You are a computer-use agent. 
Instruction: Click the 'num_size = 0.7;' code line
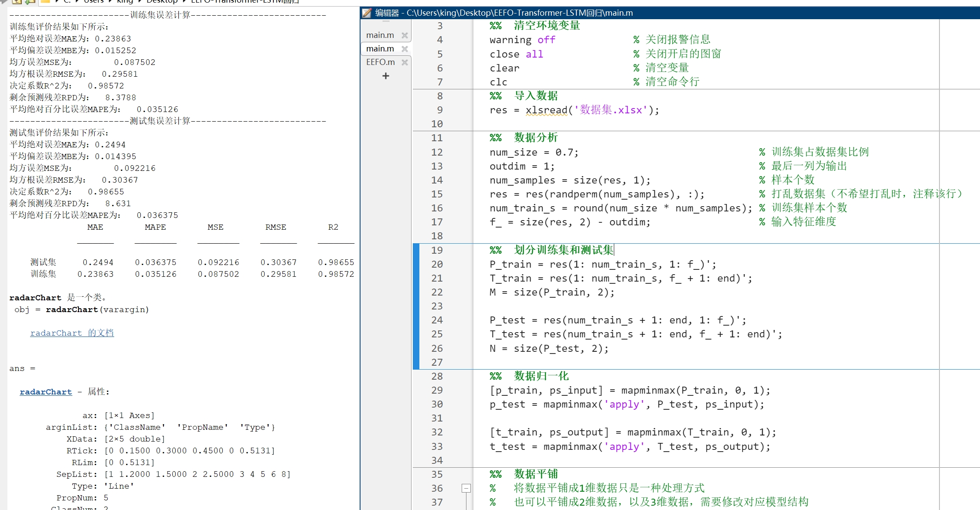click(534, 152)
